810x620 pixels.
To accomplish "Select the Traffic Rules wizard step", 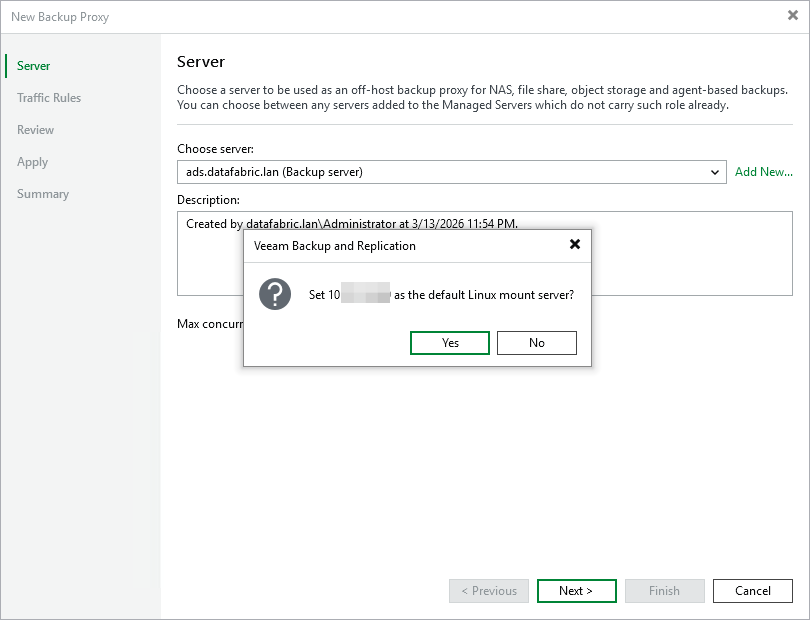I will tap(49, 98).
